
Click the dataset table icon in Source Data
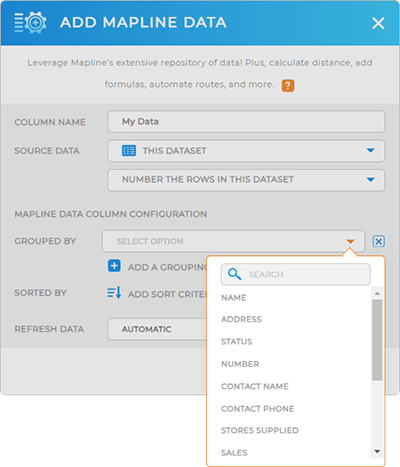tap(129, 151)
